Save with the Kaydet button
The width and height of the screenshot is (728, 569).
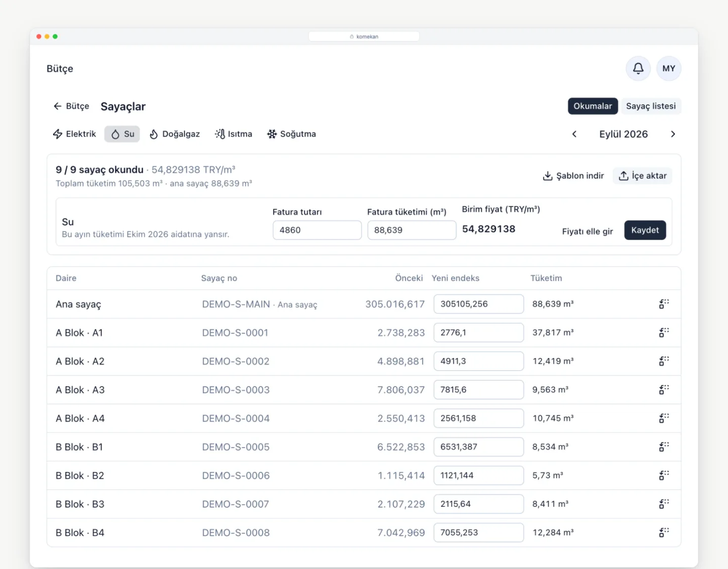645,230
